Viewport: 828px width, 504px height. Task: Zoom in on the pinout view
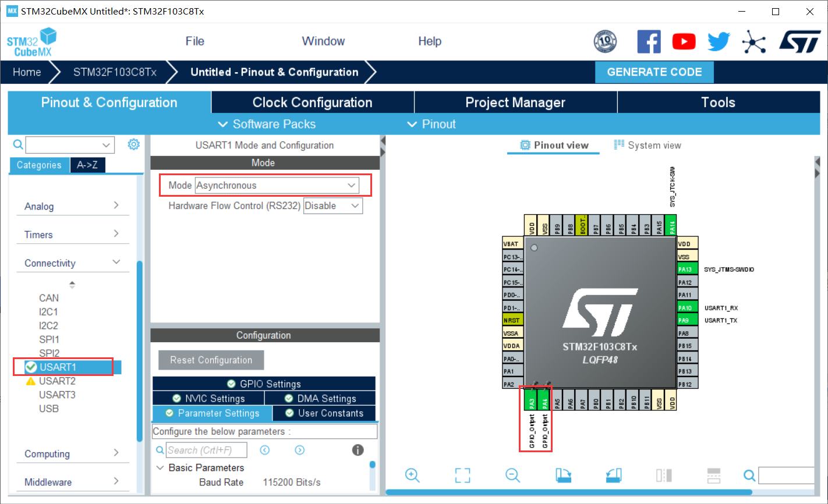[412, 475]
